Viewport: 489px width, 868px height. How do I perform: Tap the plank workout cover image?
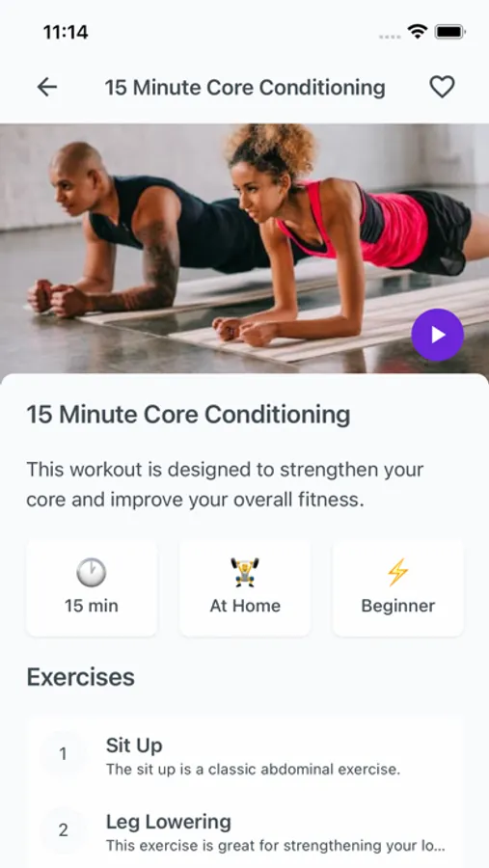pos(244,248)
